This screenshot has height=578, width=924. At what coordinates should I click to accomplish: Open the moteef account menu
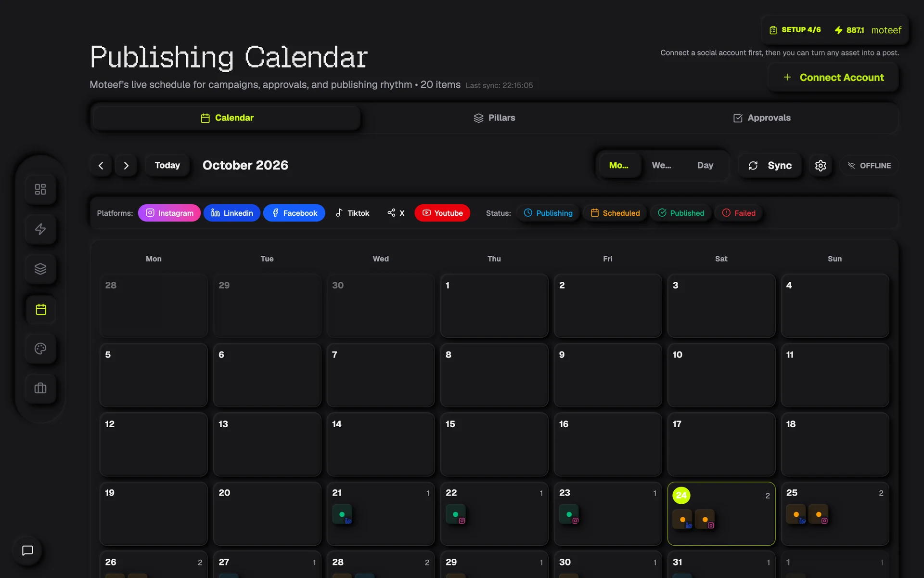tap(886, 30)
